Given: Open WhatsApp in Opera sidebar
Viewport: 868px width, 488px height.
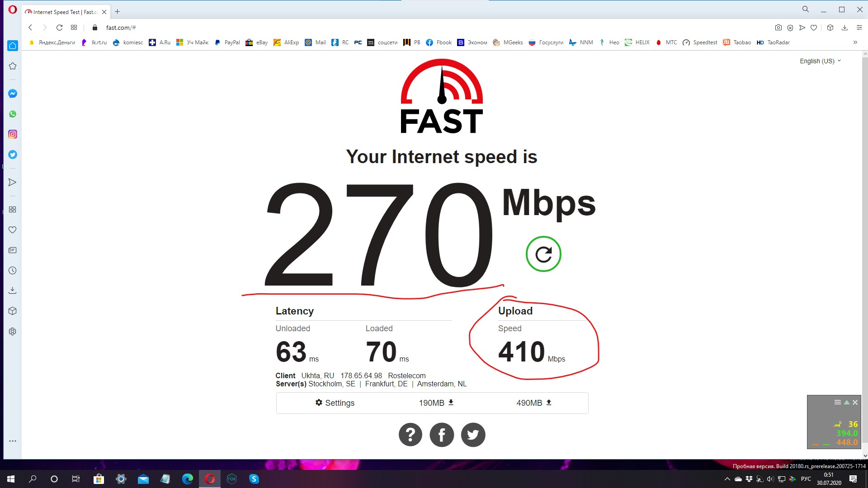Looking at the screenshot, I should (x=13, y=114).
